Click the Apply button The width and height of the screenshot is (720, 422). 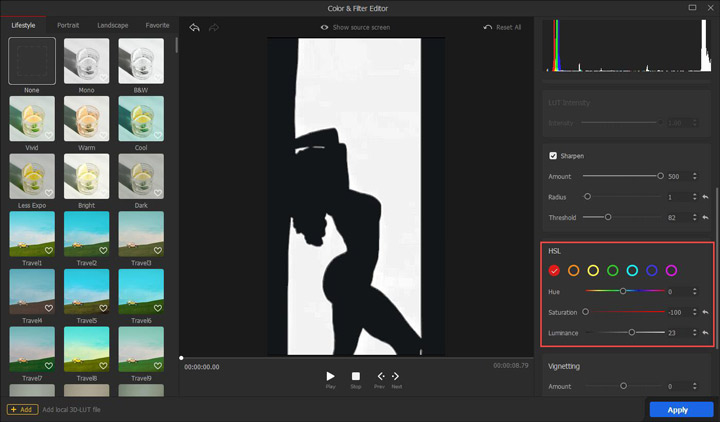pyautogui.click(x=681, y=409)
